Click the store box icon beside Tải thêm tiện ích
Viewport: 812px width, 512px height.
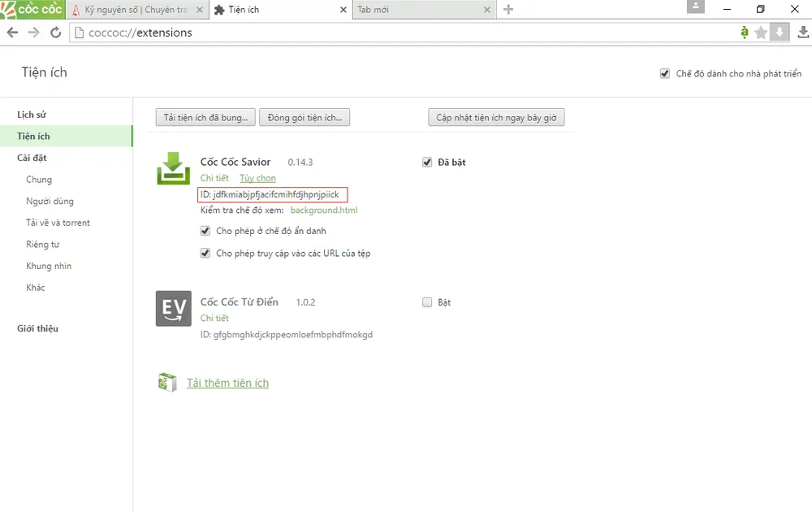[167, 383]
